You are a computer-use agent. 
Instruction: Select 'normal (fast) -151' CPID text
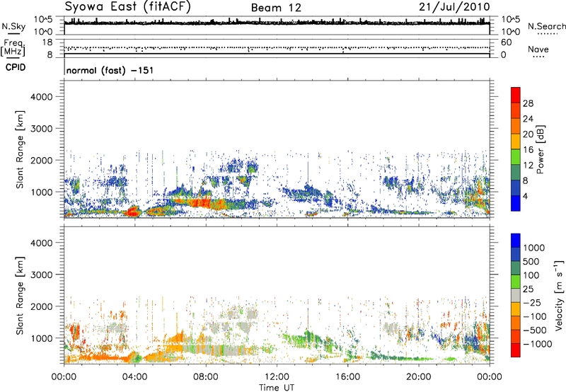[x=110, y=70]
